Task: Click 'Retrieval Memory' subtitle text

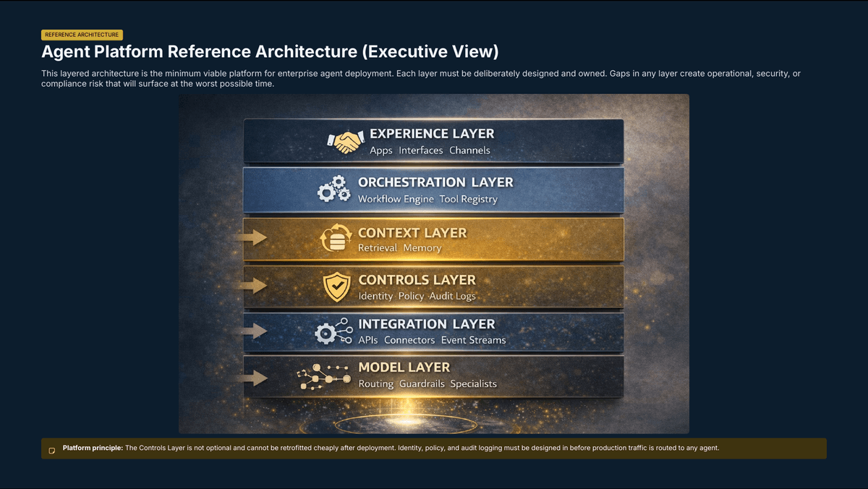Action: pyautogui.click(x=399, y=248)
